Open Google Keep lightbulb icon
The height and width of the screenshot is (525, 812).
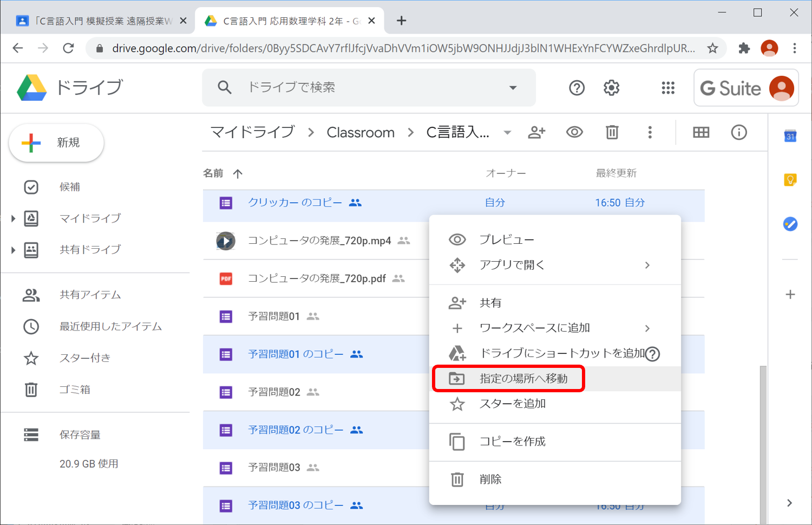pyautogui.click(x=790, y=180)
